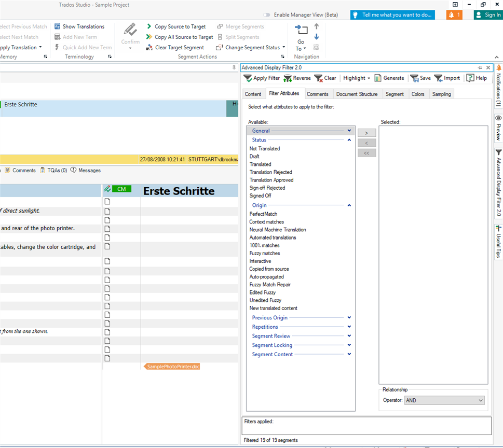Click Add New Term icon

tap(58, 37)
